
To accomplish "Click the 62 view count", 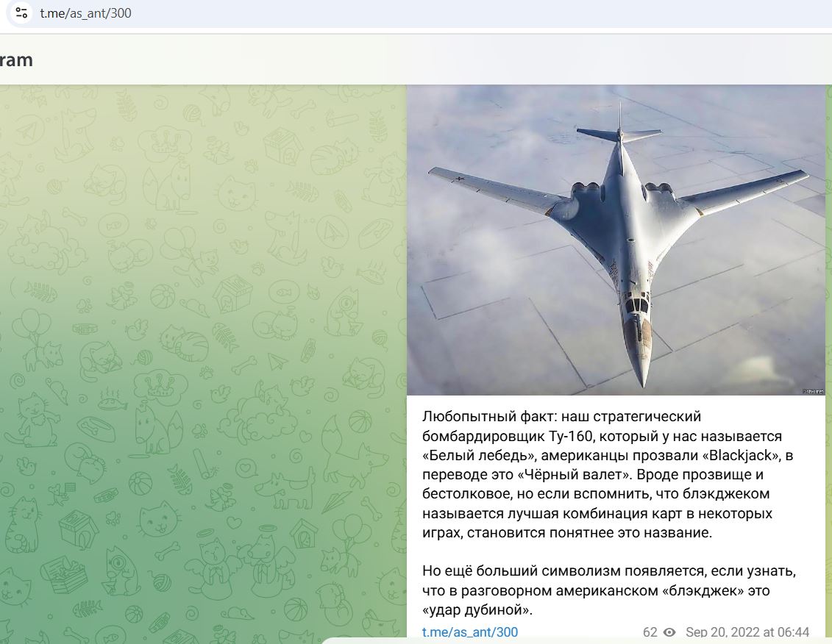I will coord(650,632).
